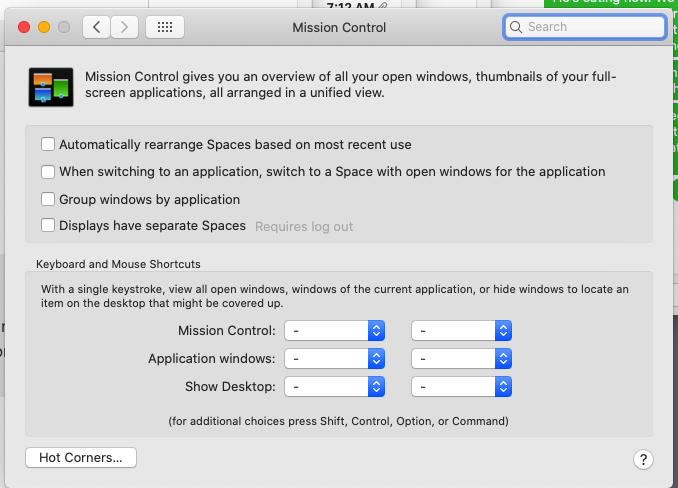678x488 pixels.
Task: Open help with the question mark button
Action: click(x=643, y=459)
